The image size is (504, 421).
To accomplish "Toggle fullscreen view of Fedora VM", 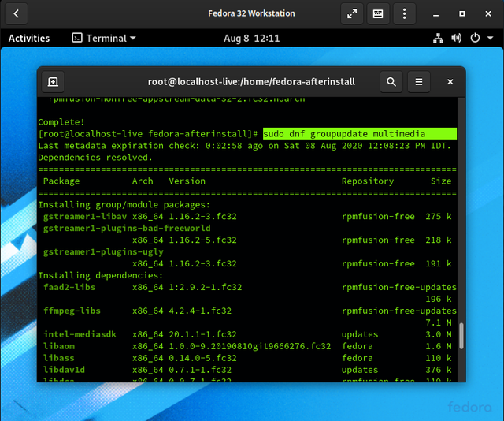I will coord(352,13).
